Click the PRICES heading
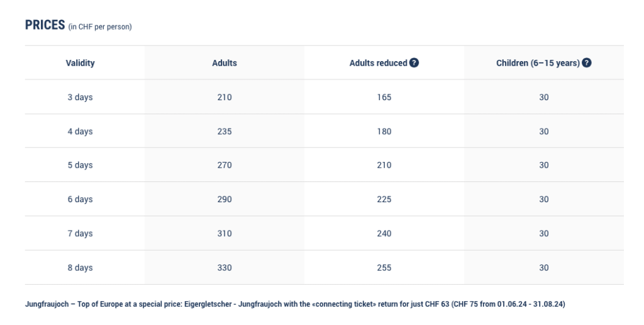The height and width of the screenshot is (325, 644). click(x=45, y=25)
